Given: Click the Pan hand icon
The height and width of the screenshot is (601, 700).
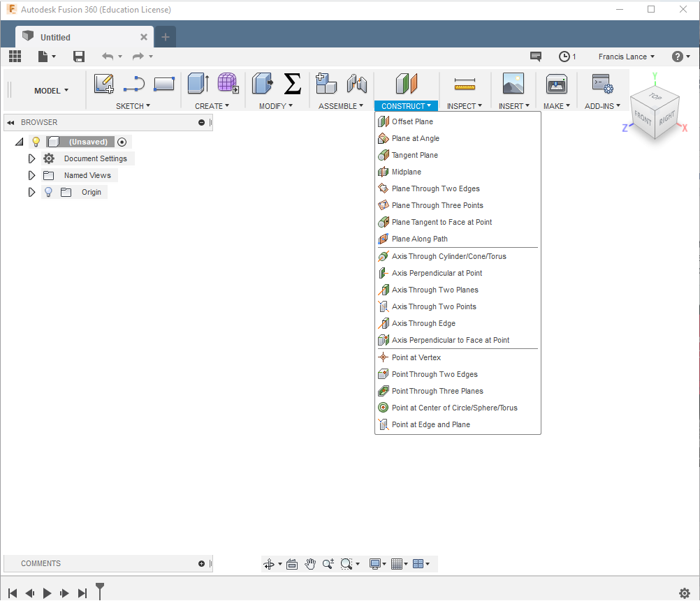Looking at the screenshot, I should tap(310, 565).
